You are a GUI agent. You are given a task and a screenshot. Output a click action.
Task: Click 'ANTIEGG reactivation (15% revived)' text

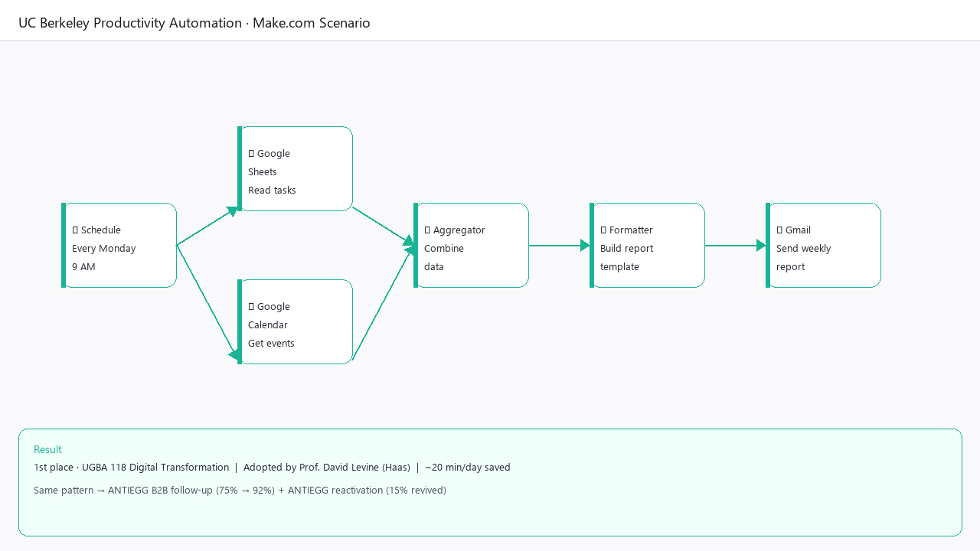tap(367, 491)
